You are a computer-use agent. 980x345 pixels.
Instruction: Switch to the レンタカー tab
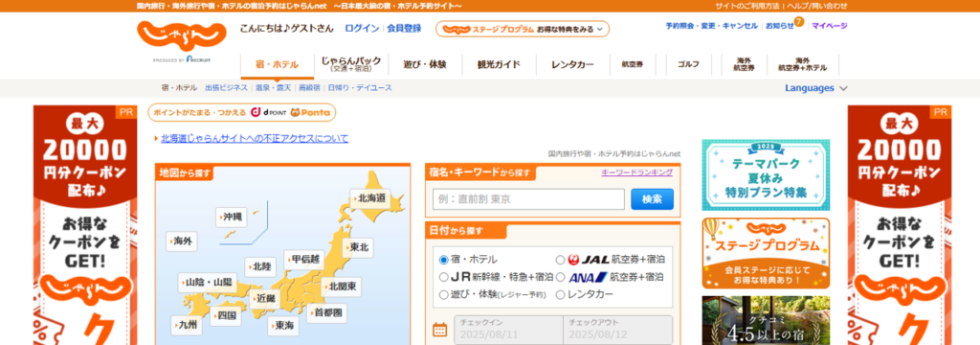pos(572,64)
